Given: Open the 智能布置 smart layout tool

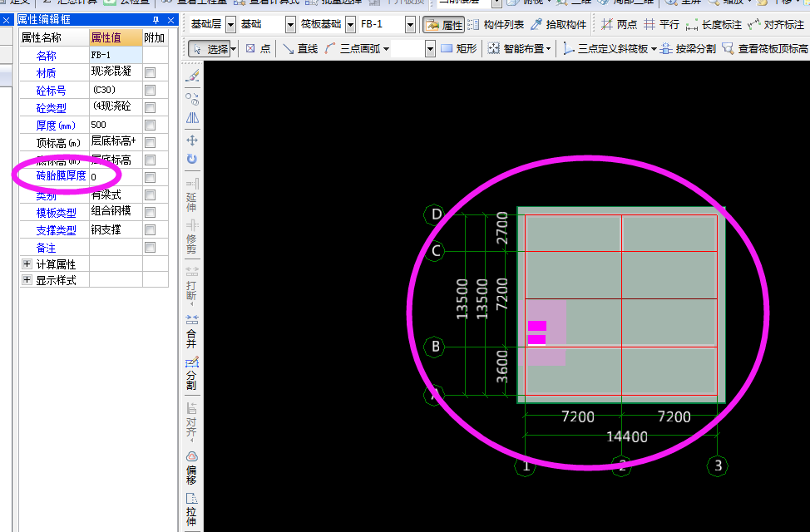Looking at the screenshot, I should coord(516,48).
